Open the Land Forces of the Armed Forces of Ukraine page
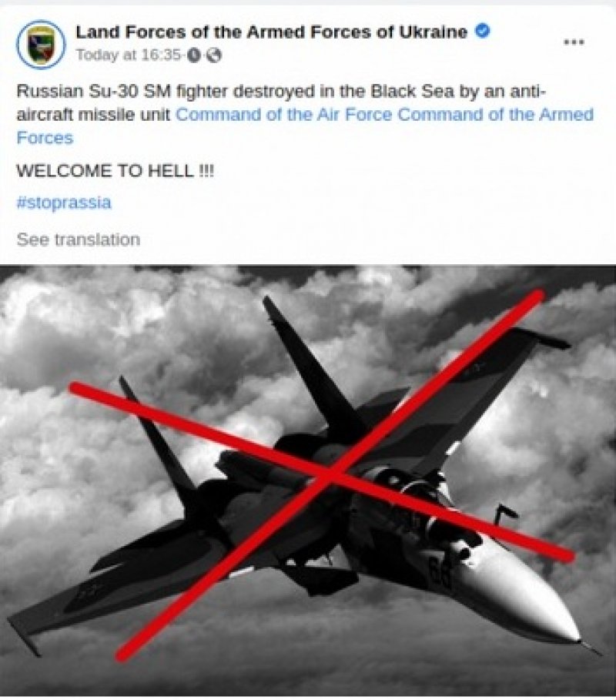 271,32
